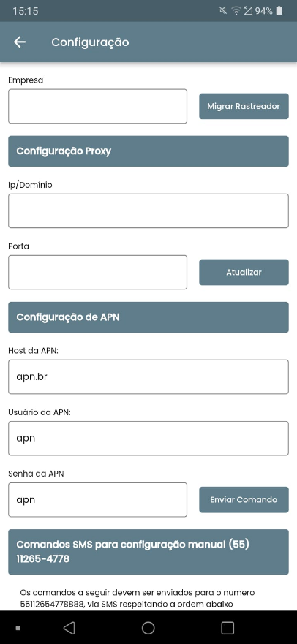Focus the Empresa input field
This screenshot has width=297, height=644.
[98, 107]
